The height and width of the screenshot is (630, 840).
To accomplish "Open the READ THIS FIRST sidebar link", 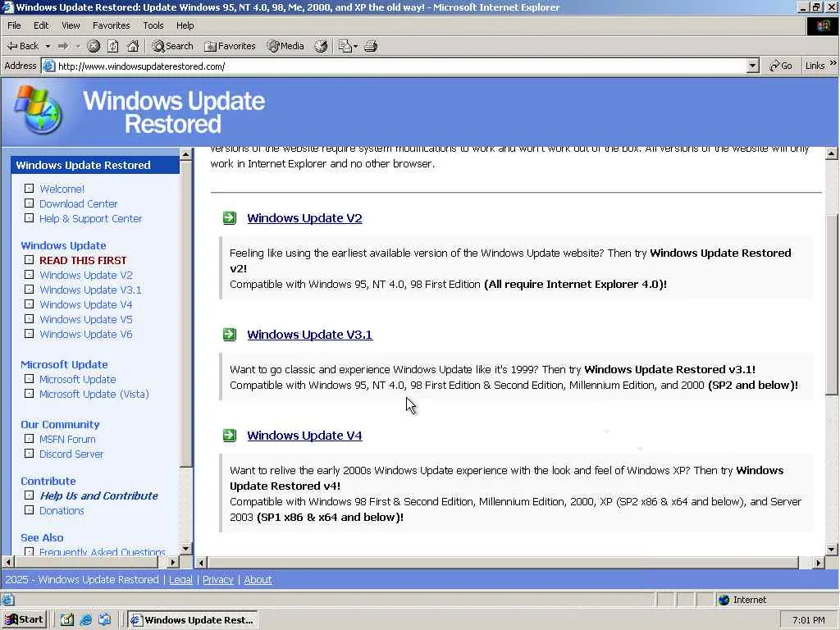I will (x=83, y=260).
